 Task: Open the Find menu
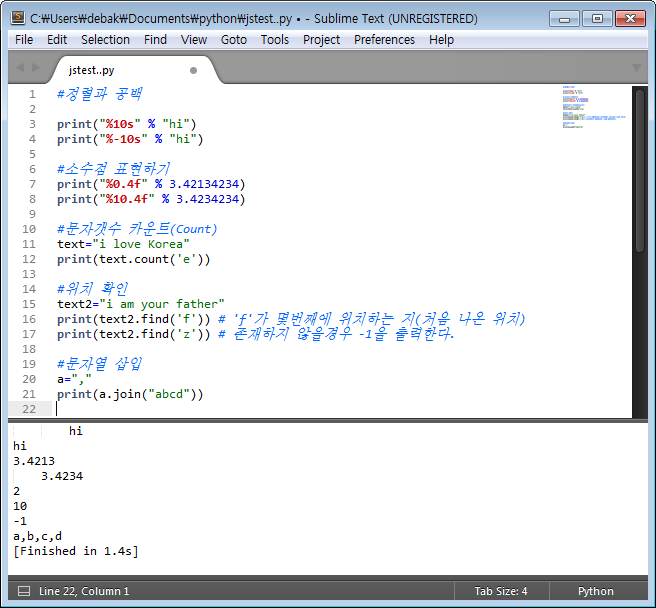point(155,40)
